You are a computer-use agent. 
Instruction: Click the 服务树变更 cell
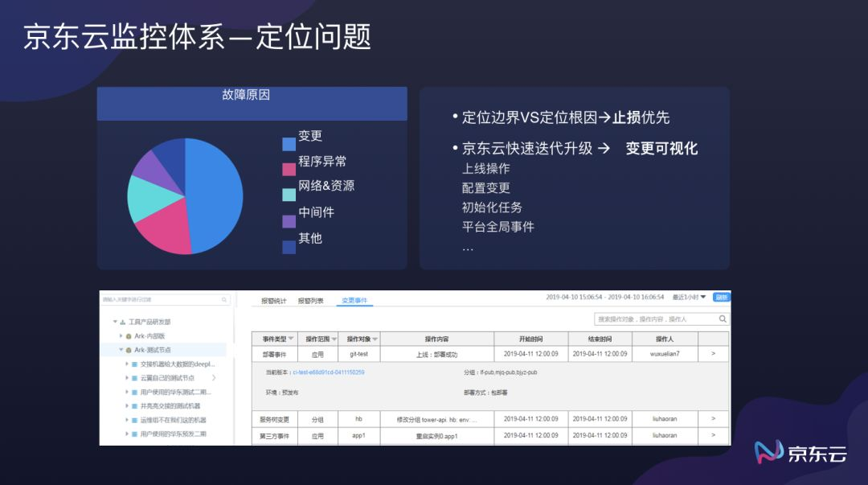(275, 420)
